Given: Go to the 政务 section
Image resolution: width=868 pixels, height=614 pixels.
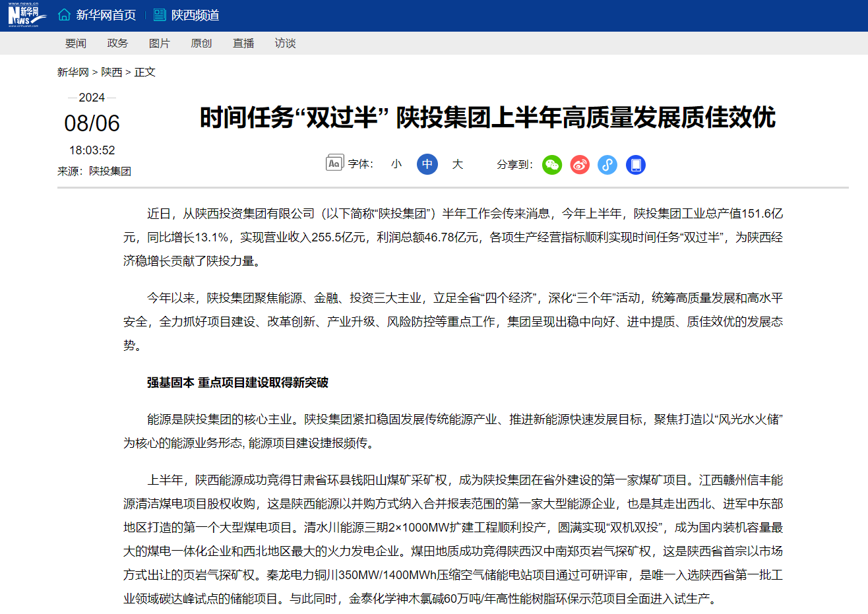Looking at the screenshot, I should [x=117, y=44].
